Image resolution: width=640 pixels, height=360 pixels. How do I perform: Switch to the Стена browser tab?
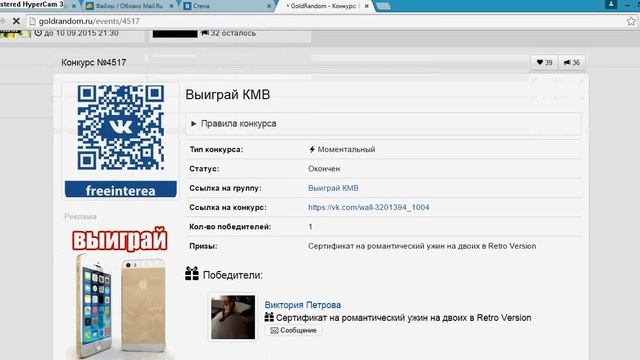point(227,6)
